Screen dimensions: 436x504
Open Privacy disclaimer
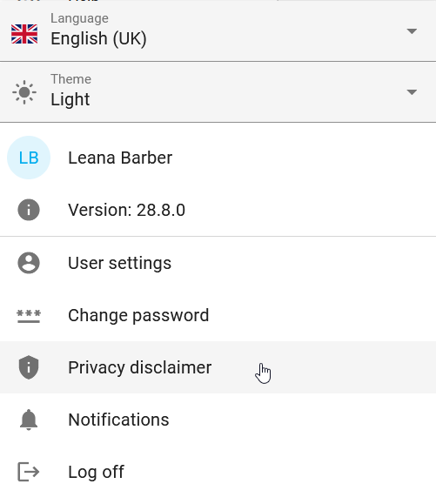pyautogui.click(x=218, y=367)
